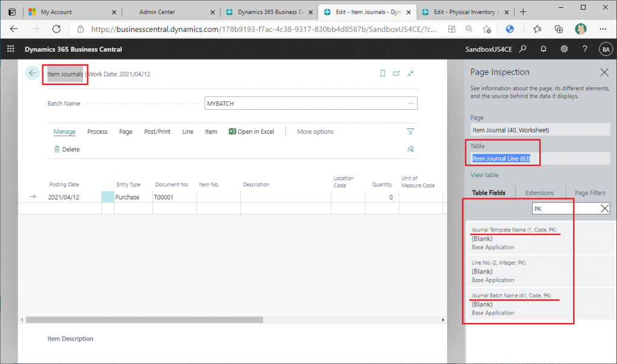This screenshot has width=617, height=364.
Task: Delete the selected journal line
Action: coord(66,149)
